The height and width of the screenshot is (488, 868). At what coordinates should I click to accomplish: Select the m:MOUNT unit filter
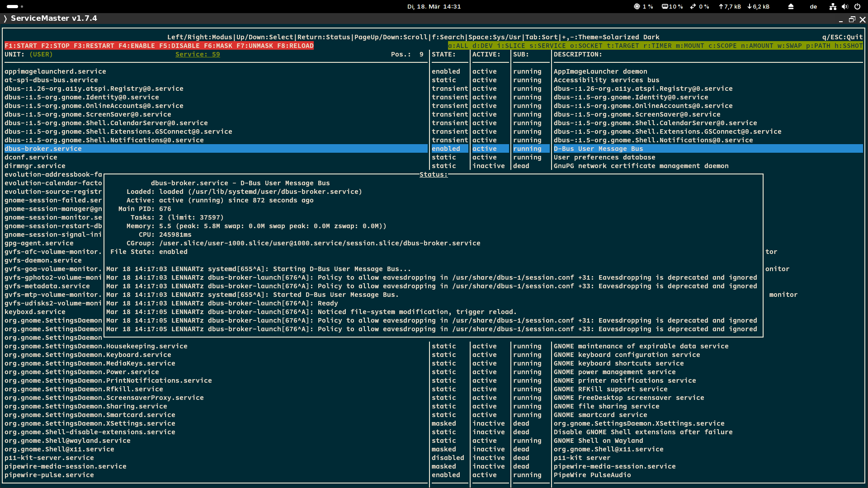point(690,46)
